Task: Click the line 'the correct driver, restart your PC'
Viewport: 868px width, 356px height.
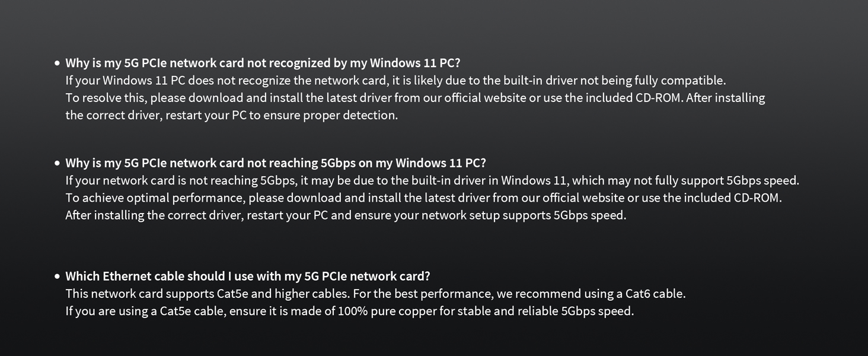Action: (231, 115)
